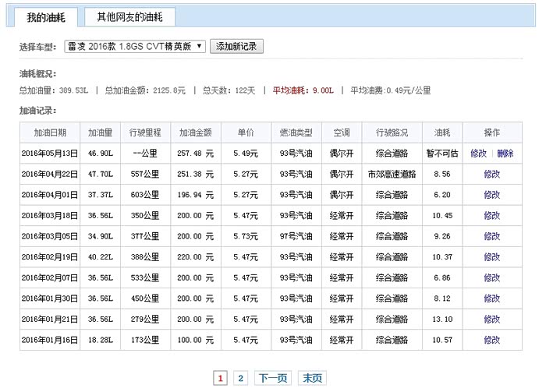The height and width of the screenshot is (392, 546).
Task: Jump to the last page via 末页
Action: click(x=313, y=378)
